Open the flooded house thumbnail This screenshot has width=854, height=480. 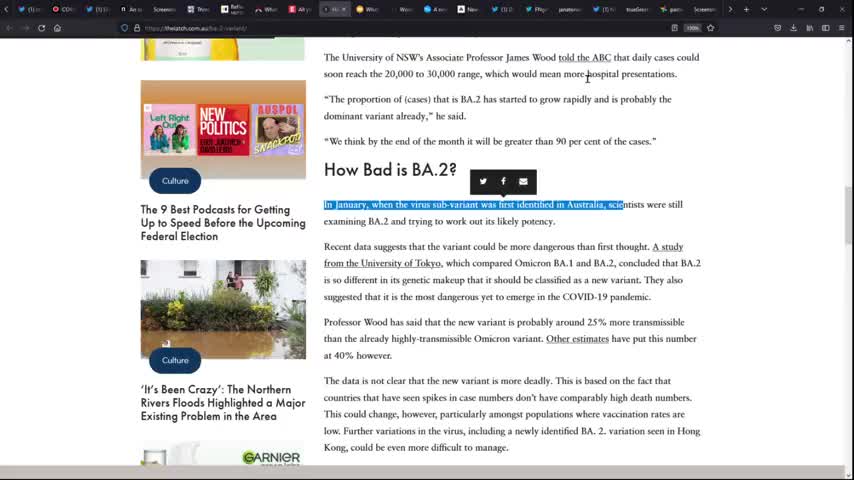[x=223, y=309]
